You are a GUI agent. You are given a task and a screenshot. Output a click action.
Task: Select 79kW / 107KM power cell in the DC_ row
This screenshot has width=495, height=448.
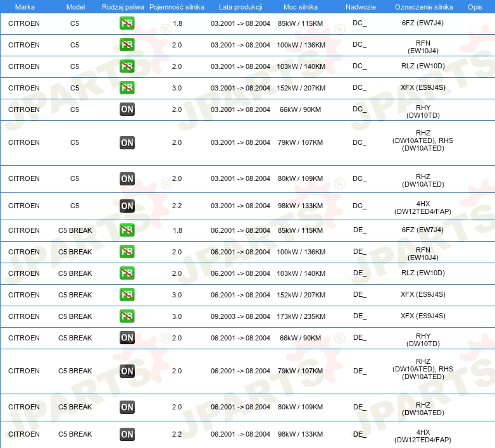coord(300,142)
